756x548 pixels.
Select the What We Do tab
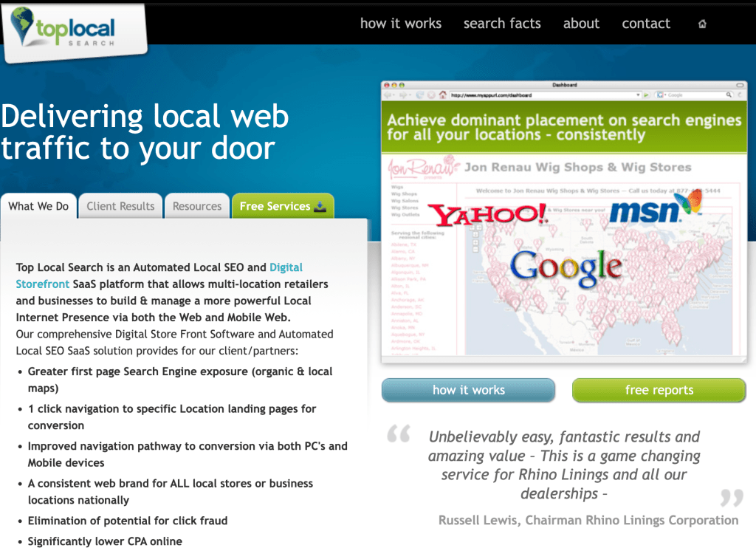click(38, 207)
